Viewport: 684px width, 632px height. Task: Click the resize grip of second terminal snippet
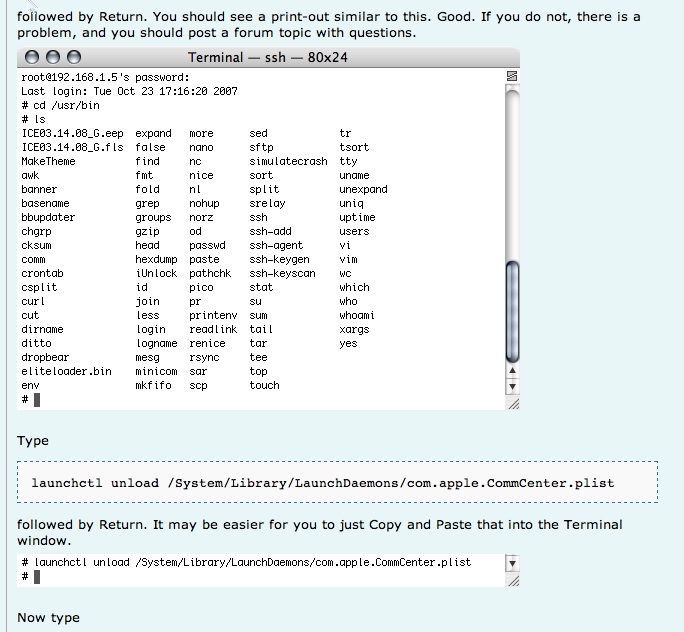(x=513, y=580)
